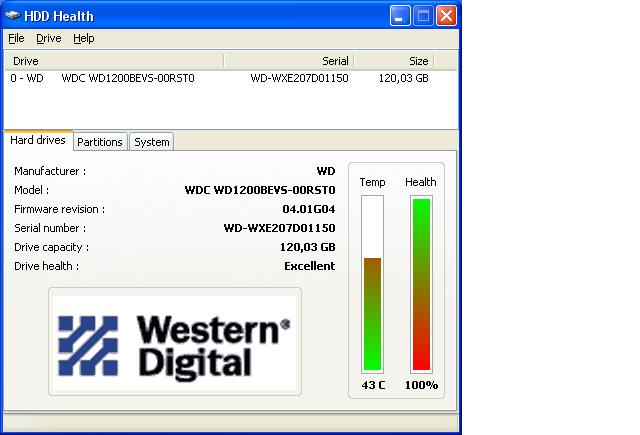Click the Health progress bar
The image size is (640, 435).
(x=421, y=284)
